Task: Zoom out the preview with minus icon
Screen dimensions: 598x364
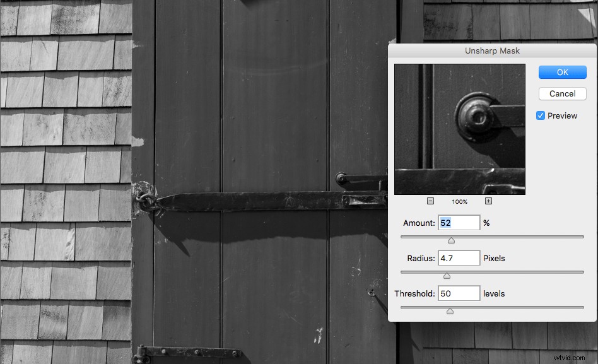Action: [x=430, y=201]
